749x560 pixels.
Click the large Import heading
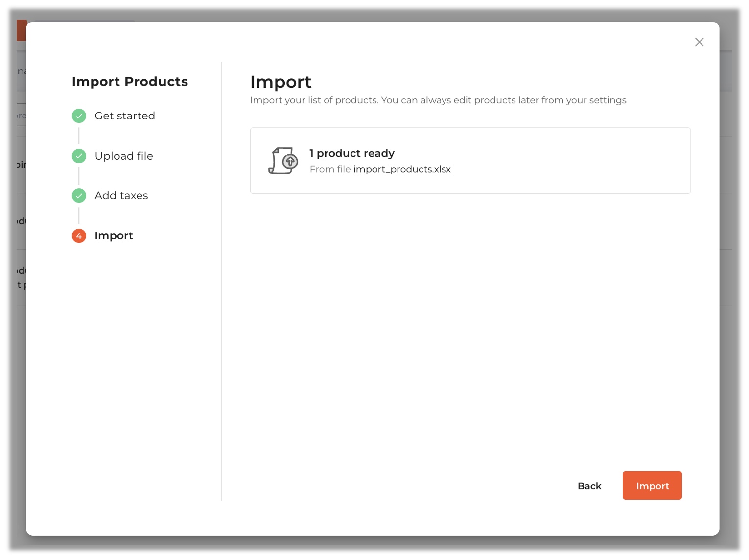point(281,82)
